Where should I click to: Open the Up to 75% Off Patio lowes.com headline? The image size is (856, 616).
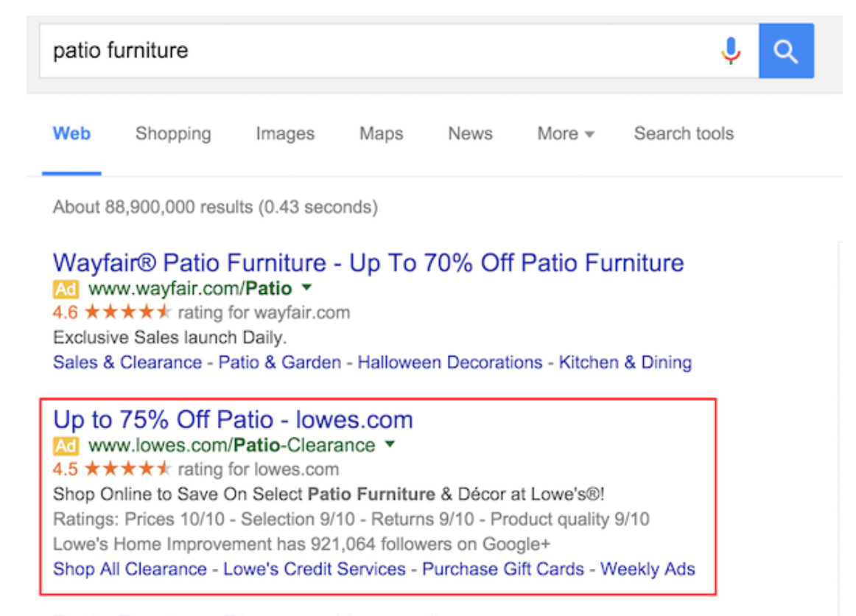tap(233, 420)
